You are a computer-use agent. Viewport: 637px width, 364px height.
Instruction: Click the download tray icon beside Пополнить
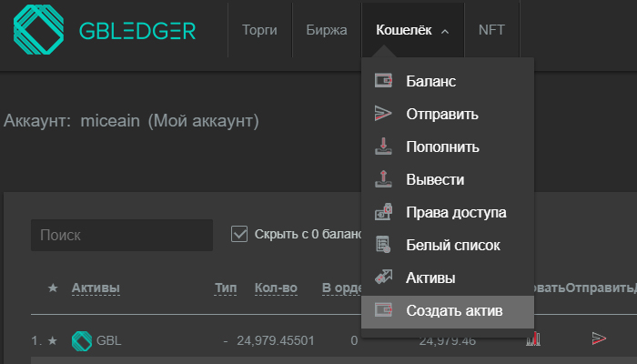coord(383,147)
